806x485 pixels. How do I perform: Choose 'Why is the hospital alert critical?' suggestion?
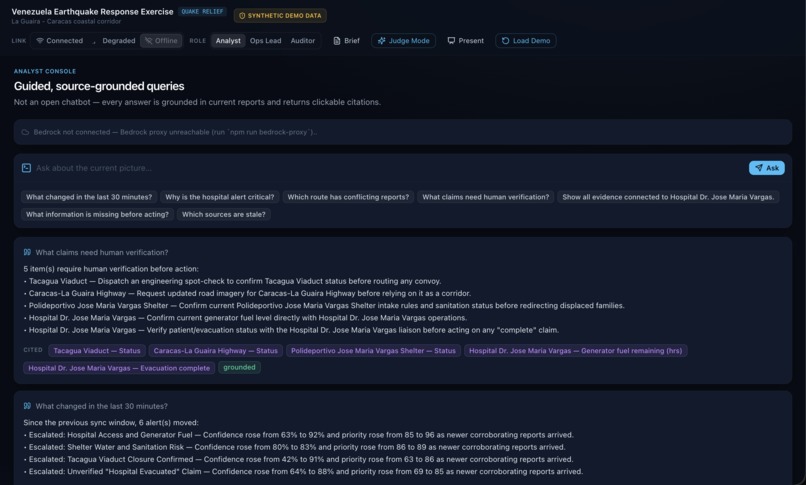219,197
